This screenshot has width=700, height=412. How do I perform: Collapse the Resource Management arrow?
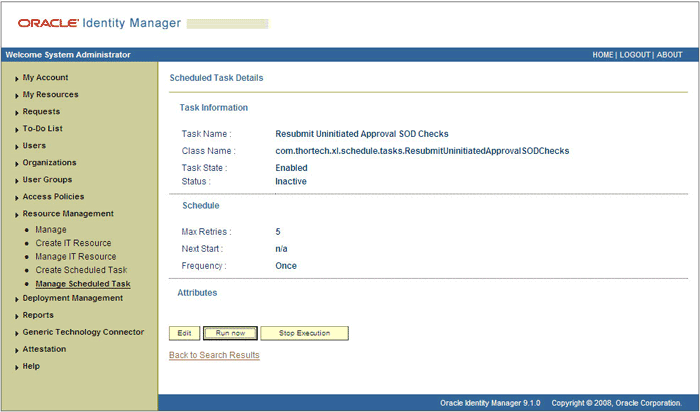pyautogui.click(x=17, y=215)
